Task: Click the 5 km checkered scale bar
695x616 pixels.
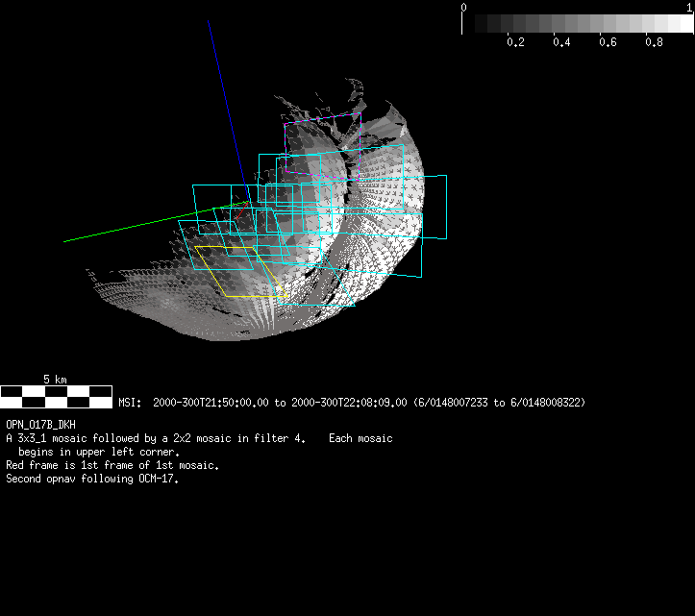Action: (x=56, y=397)
